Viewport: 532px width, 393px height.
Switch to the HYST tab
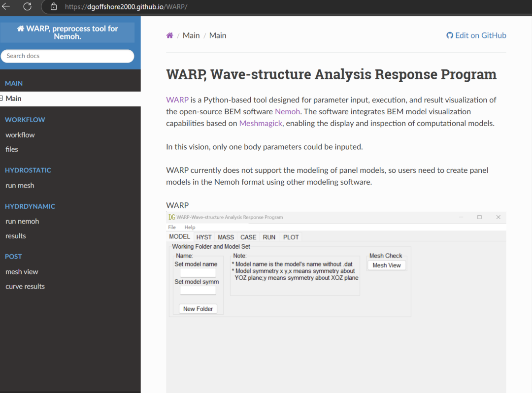point(204,237)
